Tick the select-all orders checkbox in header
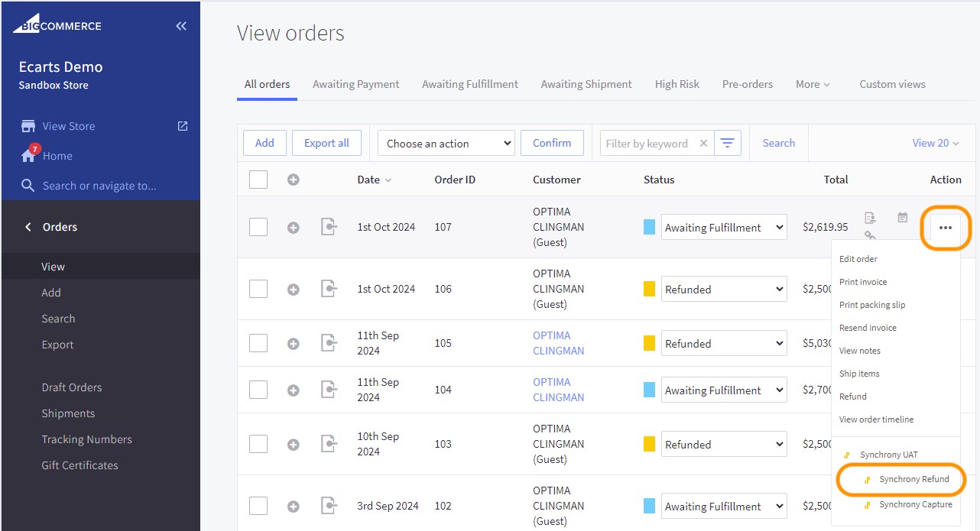 coord(258,180)
